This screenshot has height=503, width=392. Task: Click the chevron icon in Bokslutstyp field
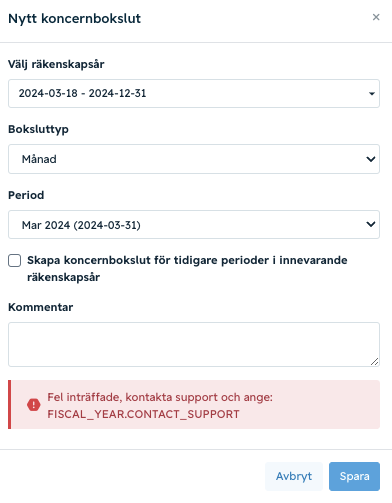[x=371, y=159]
